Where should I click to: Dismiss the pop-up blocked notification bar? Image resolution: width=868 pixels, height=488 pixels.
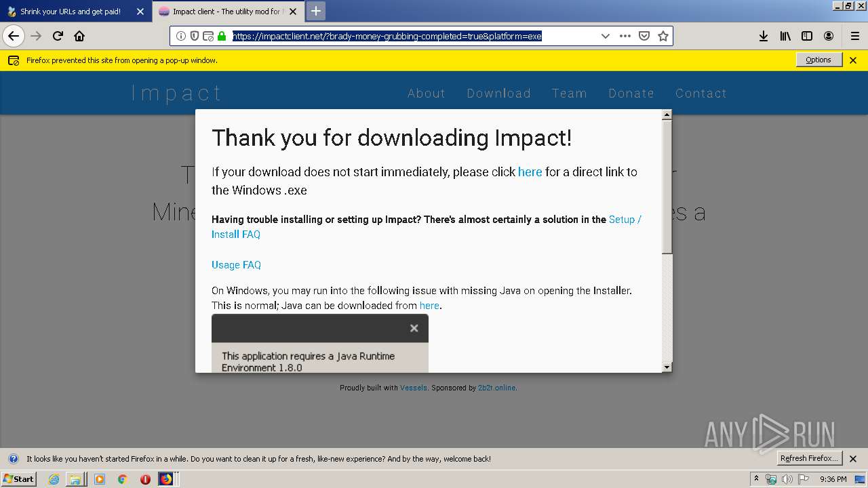pyautogui.click(x=853, y=60)
